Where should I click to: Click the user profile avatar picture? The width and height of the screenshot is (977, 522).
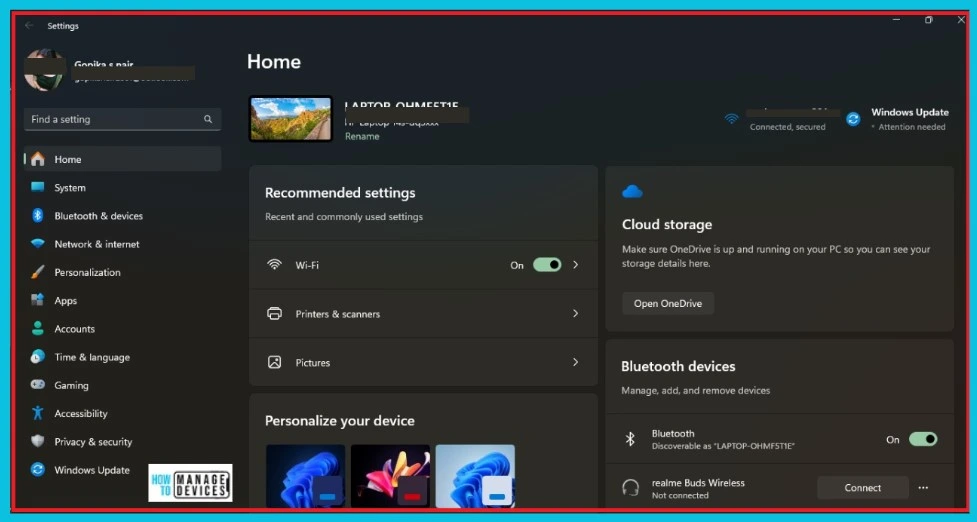(44, 70)
